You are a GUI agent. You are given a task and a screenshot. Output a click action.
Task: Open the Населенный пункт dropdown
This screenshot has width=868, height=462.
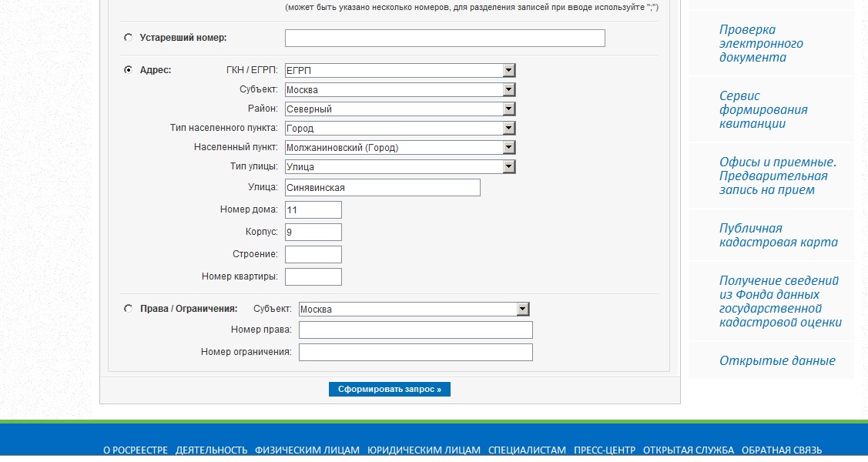400,148
